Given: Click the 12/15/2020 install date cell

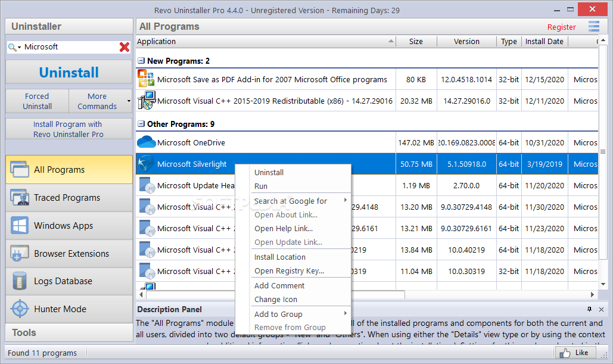Looking at the screenshot, I should pyautogui.click(x=544, y=79).
